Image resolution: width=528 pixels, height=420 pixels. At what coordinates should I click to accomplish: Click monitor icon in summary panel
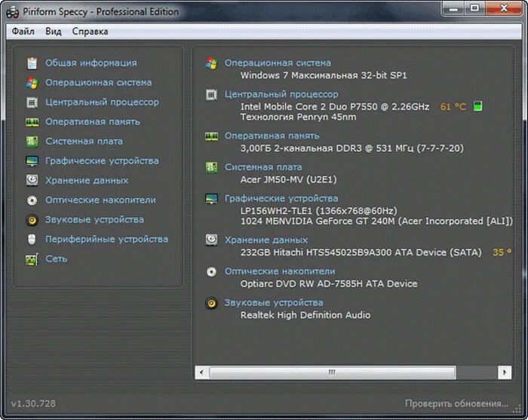pyautogui.click(x=211, y=198)
